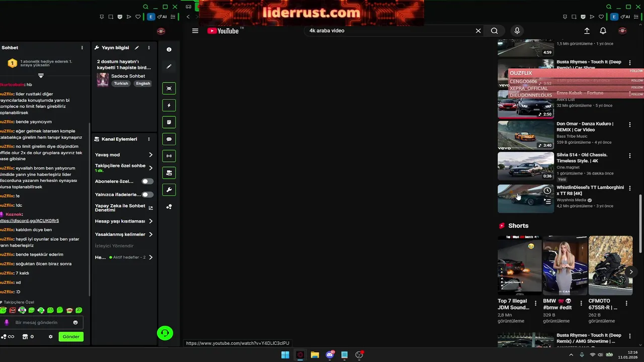Open more options for Silvia S14 video
Image resolution: width=644 pixels, height=362 pixels.
pyautogui.click(x=629, y=156)
